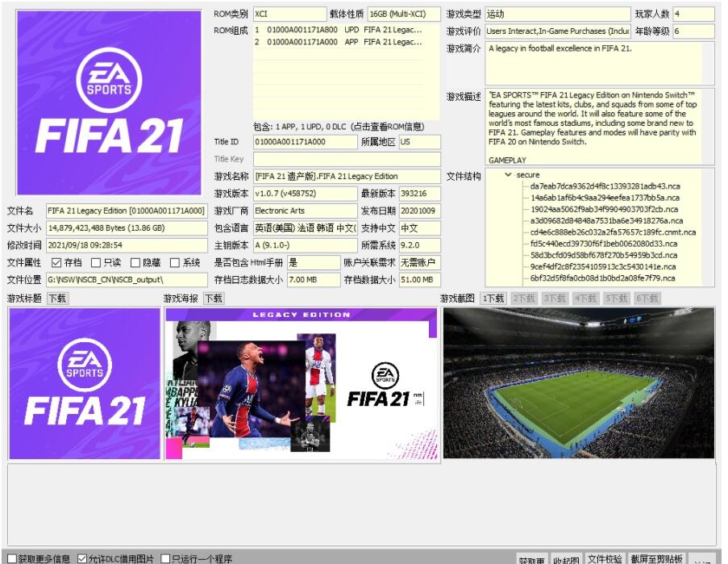Enable the 只读 file attribute checkbox
728x564 pixels.
coord(96,263)
